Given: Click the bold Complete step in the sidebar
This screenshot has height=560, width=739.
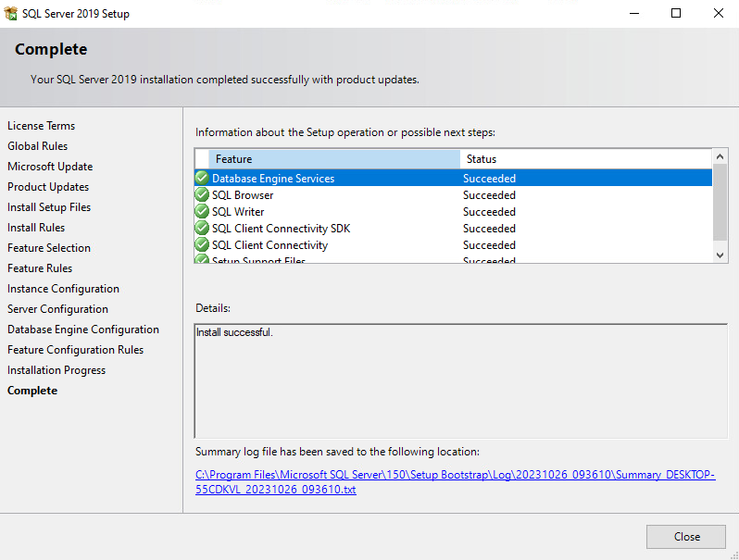Looking at the screenshot, I should pos(32,391).
